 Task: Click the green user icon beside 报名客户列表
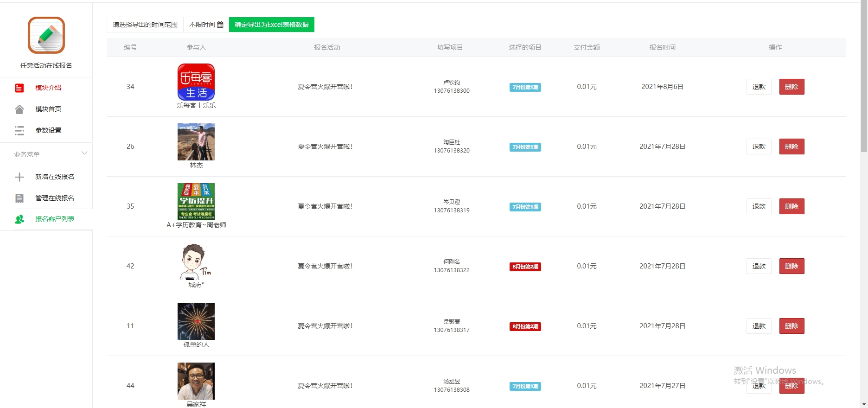click(19, 219)
